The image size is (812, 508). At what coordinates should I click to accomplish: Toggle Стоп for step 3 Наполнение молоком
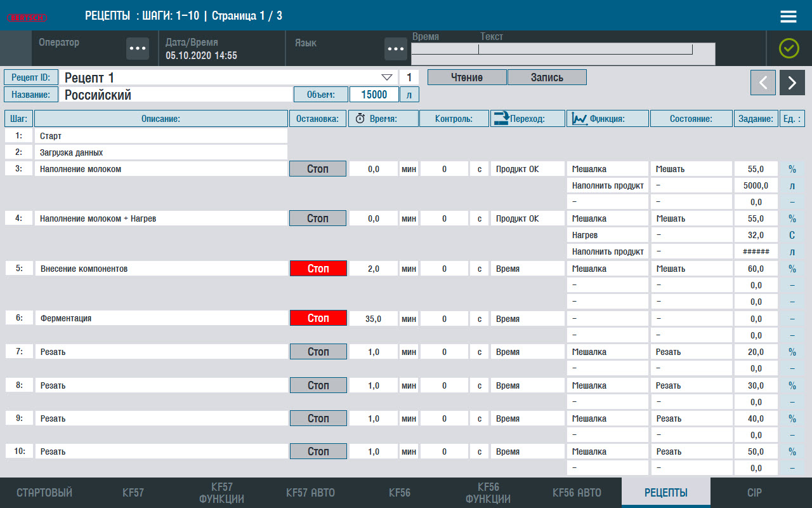[x=318, y=169]
